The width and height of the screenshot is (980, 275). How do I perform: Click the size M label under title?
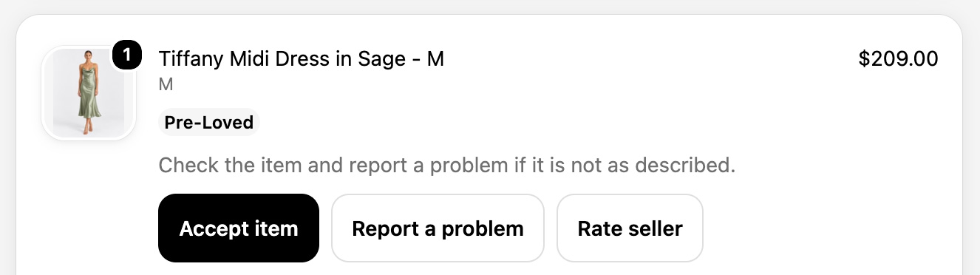(x=166, y=85)
